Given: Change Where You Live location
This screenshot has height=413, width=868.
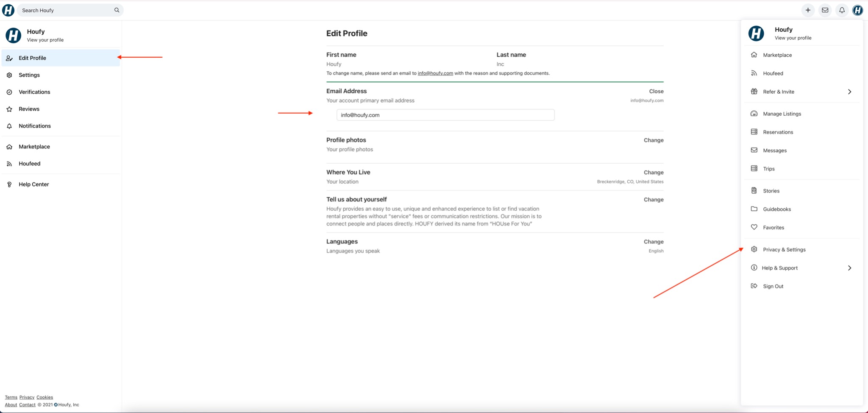Looking at the screenshot, I should point(654,172).
